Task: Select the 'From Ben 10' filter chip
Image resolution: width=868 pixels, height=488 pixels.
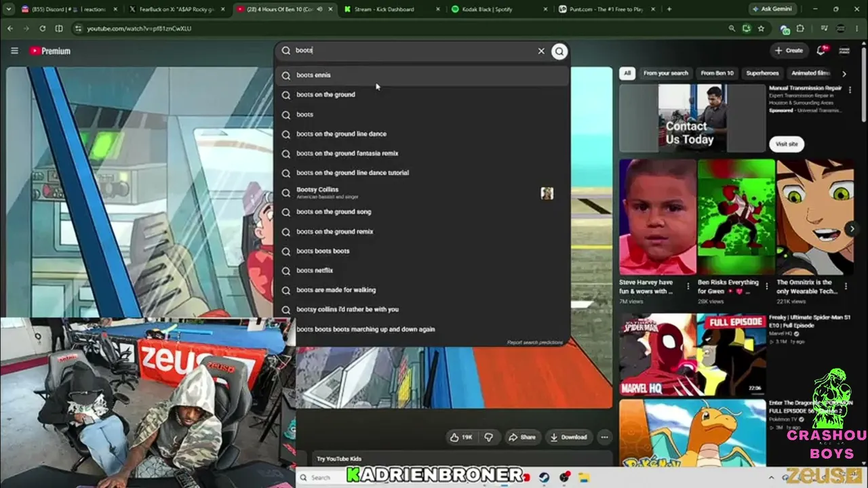Action: pyautogui.click(x=717, y=73)
